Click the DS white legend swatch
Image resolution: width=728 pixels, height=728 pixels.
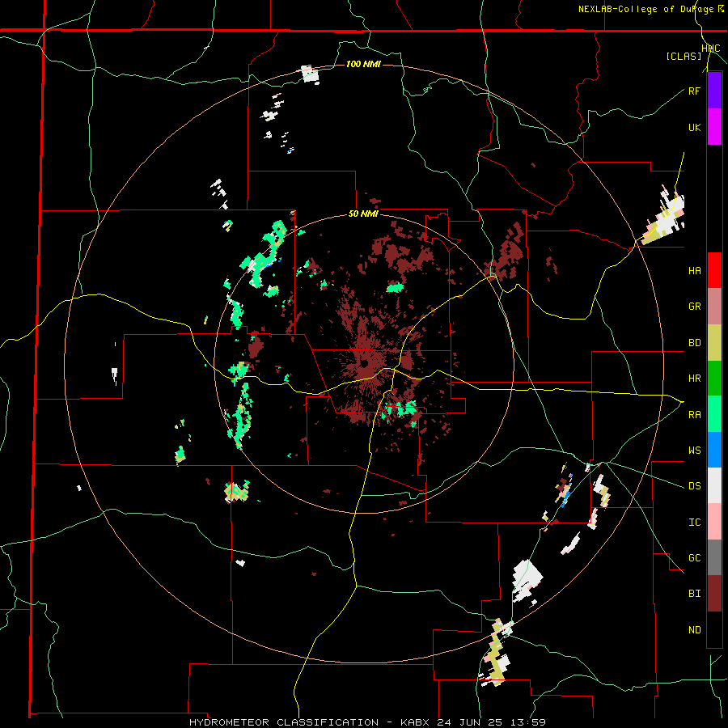pos(714,485)
